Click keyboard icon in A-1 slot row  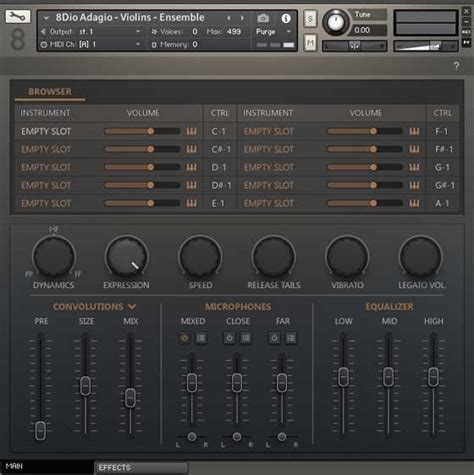[x=414, y=203]
